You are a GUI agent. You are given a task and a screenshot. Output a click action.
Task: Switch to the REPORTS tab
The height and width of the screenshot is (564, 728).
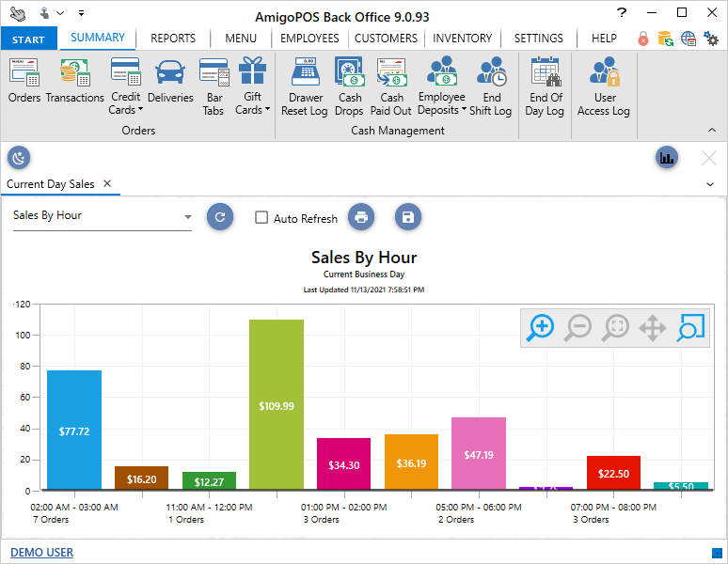(x=173, y=39)
